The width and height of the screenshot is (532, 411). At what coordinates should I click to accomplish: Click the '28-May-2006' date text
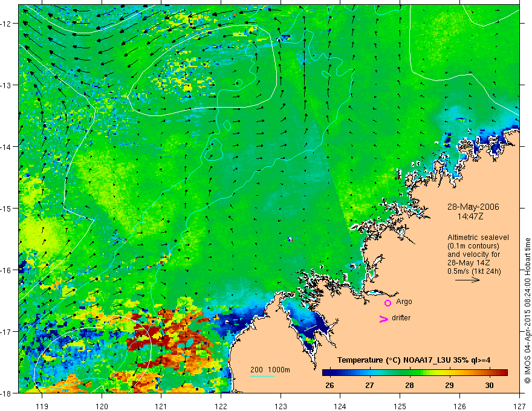473,207
